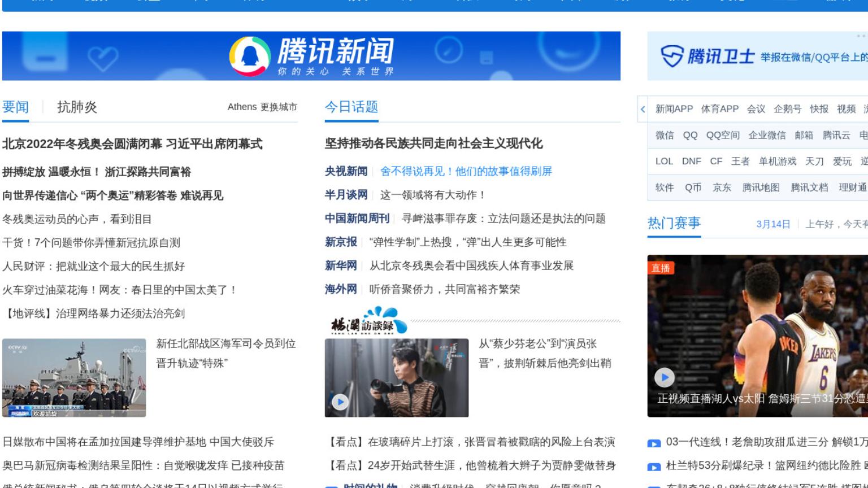Open 舍不得说再见 article
Screen dimensions: 868x488
[x=466, y=171]
